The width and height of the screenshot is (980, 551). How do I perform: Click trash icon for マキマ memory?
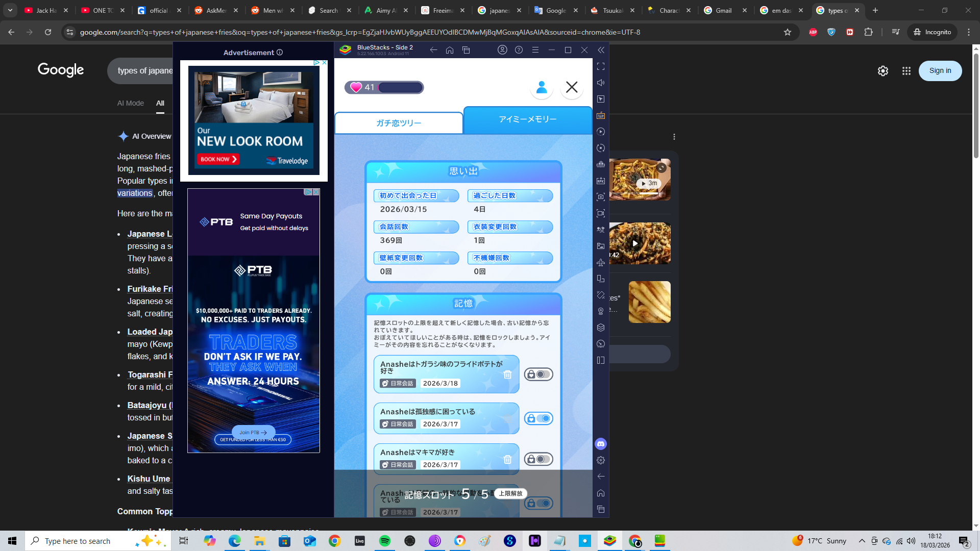[x=507, y=459]
